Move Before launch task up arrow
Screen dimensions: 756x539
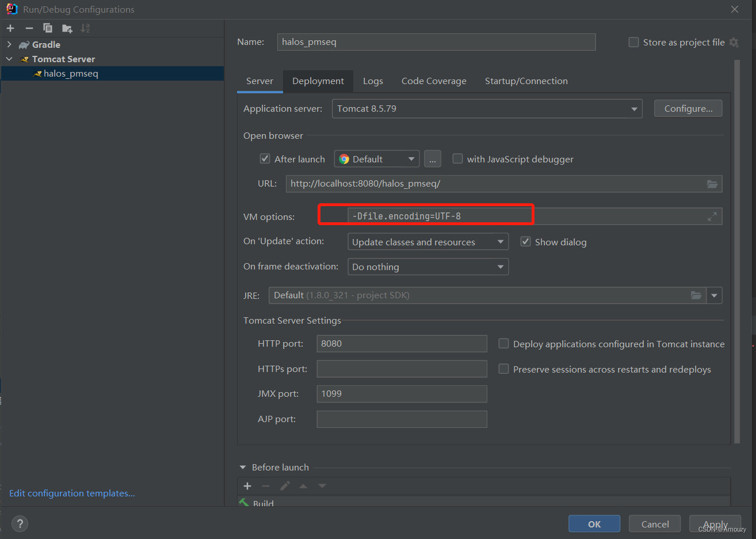303,486
